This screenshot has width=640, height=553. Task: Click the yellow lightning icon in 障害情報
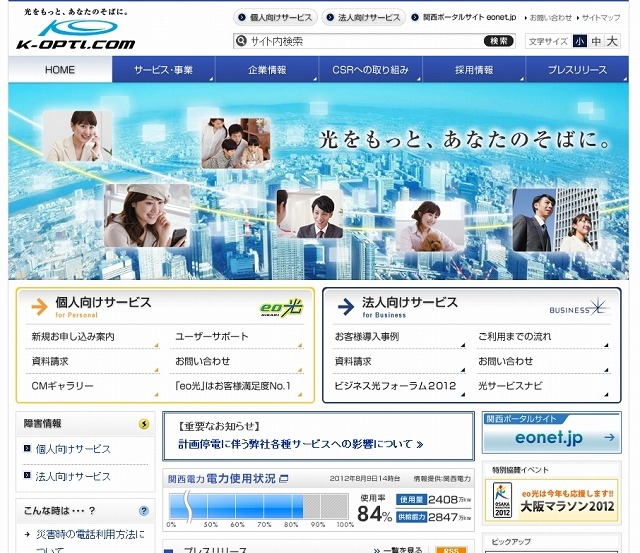(144, 424)
